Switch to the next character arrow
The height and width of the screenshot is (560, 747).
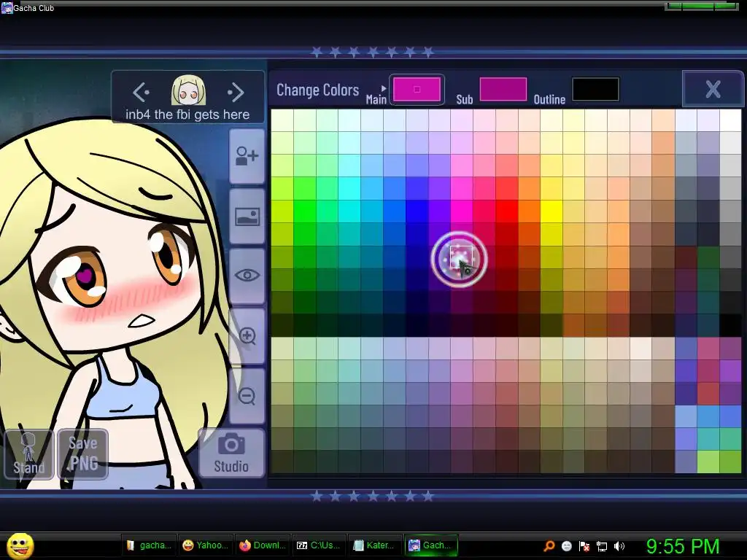click(236, 92)
